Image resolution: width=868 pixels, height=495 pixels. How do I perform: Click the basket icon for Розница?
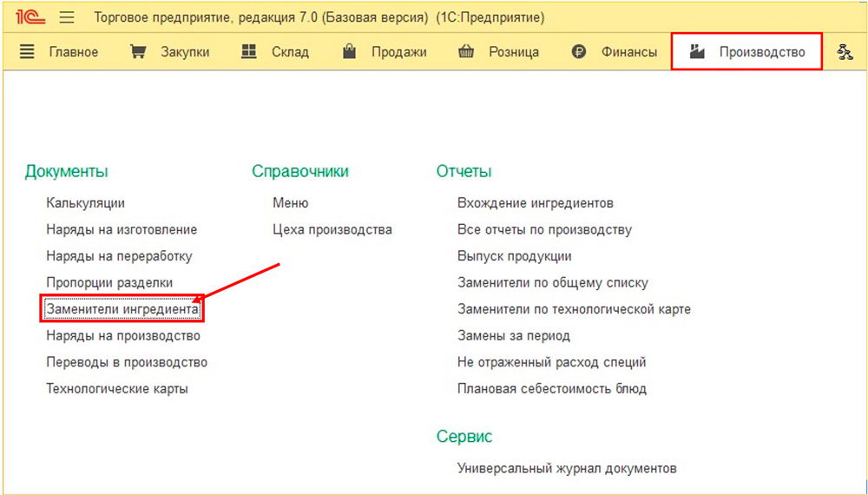pos(466,52)
